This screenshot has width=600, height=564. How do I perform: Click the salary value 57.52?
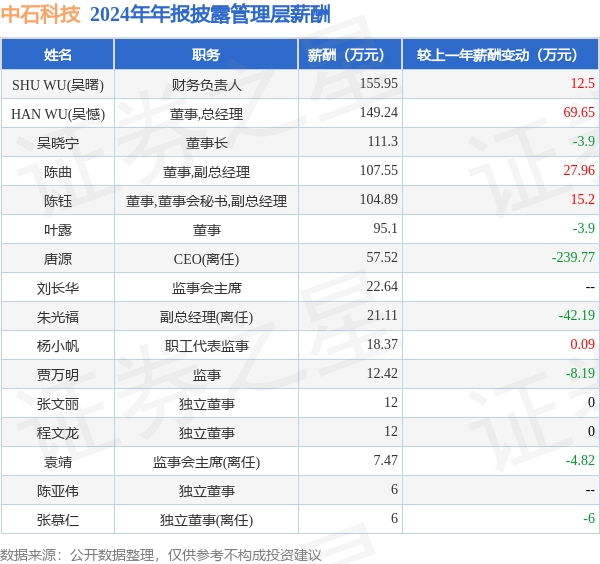[x=382, y=258]
